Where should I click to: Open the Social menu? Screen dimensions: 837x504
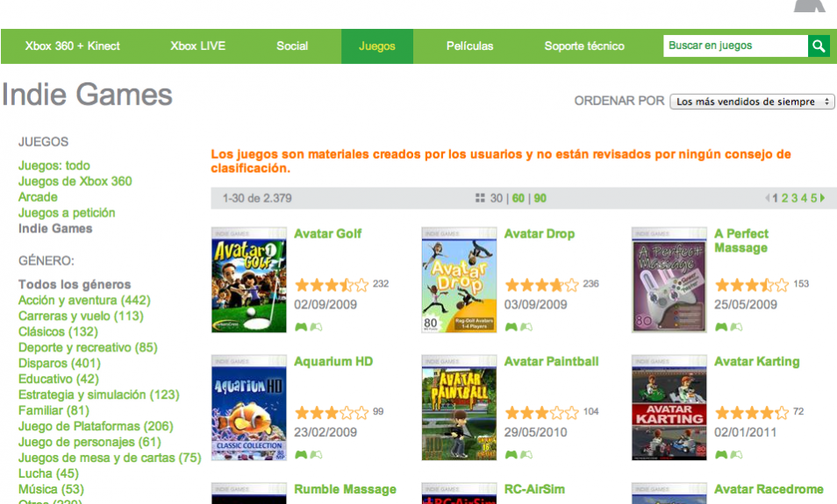tap(292, 46)
